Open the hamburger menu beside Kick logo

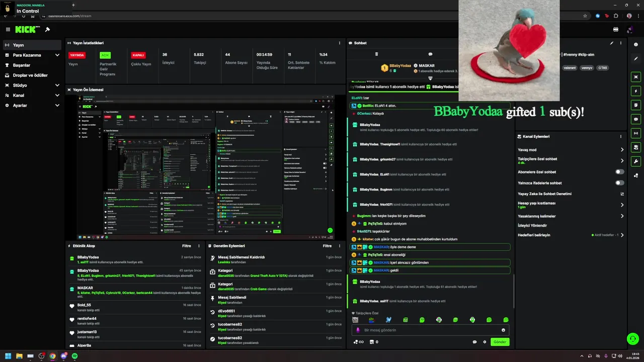(8, 30)
